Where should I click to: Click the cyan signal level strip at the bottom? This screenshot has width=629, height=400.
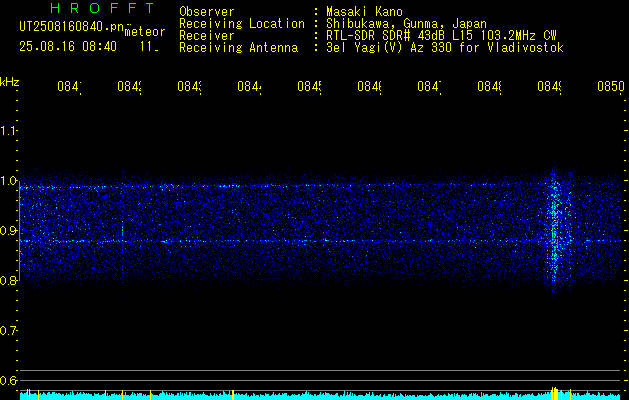(322, 395)
